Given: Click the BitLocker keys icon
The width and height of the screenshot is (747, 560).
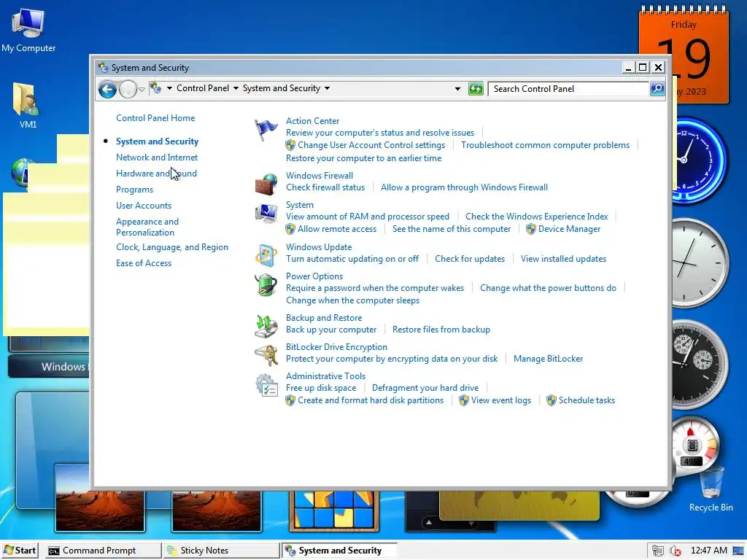Looking at the screenshot, I should pos(266,355).
